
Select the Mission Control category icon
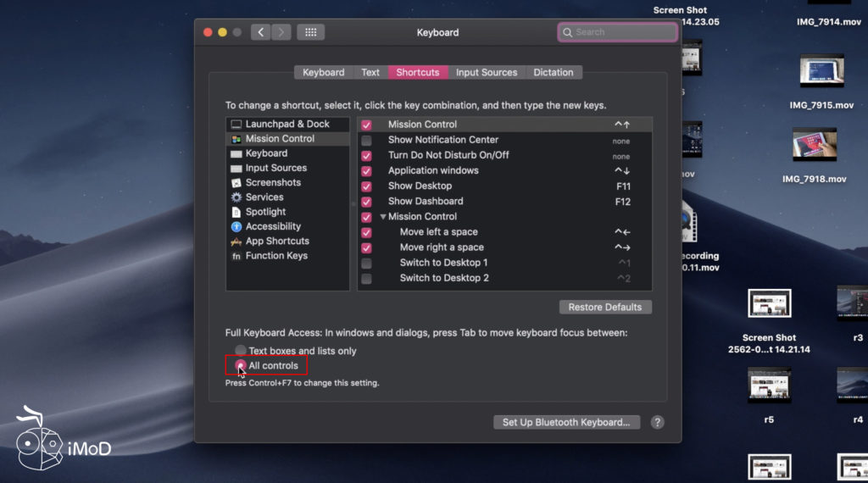tap(236, 139)
